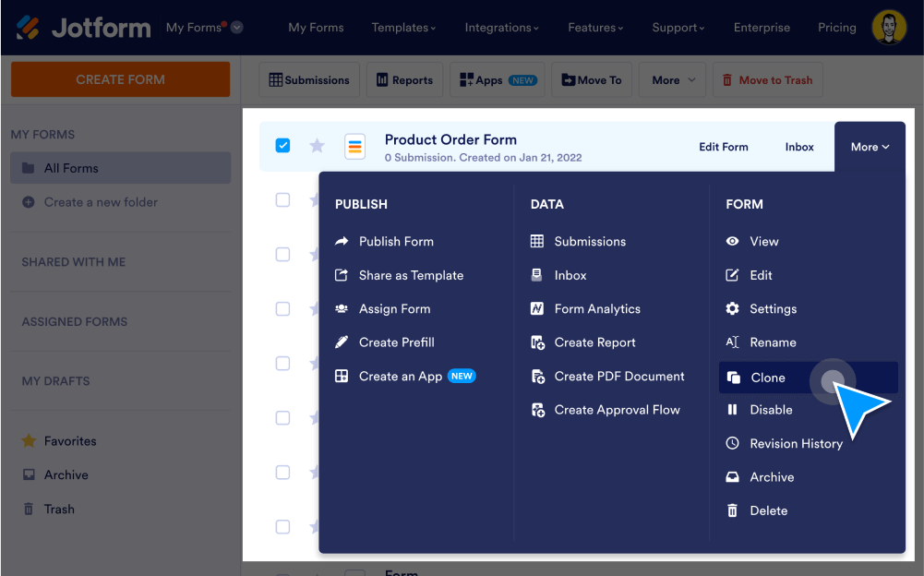The height and width of the screenshot is (576, 924).
Task: Star the Product Order Form as favorite
Action: (x=317, y=145)
